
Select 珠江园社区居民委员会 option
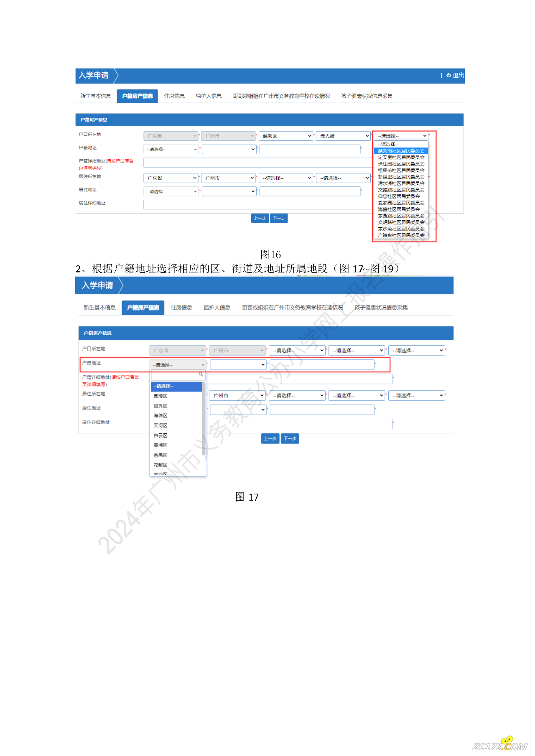point(401,164)
